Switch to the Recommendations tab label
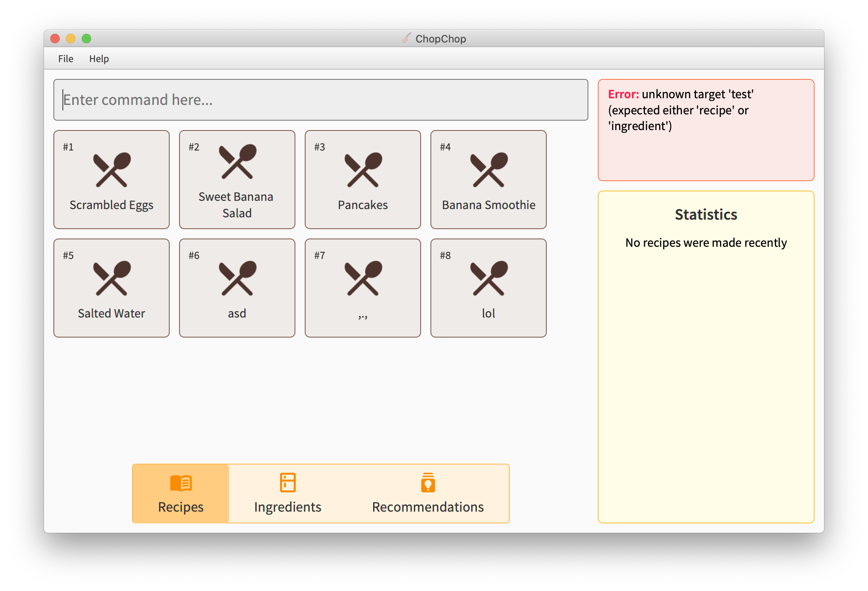 coord(428,507)
